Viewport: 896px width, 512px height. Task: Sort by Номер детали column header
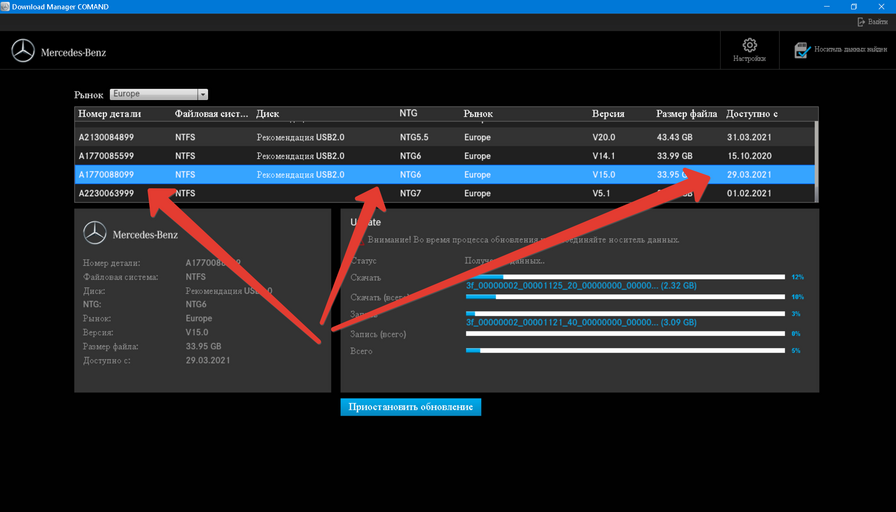pyautogui.click(x=110, y=114)
